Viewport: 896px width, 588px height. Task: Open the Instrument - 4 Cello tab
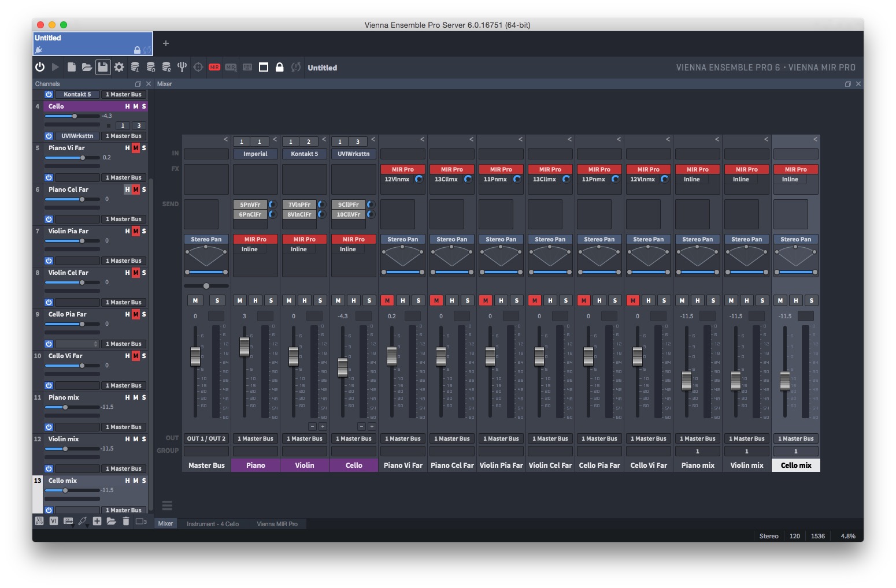tap(213, 524)
